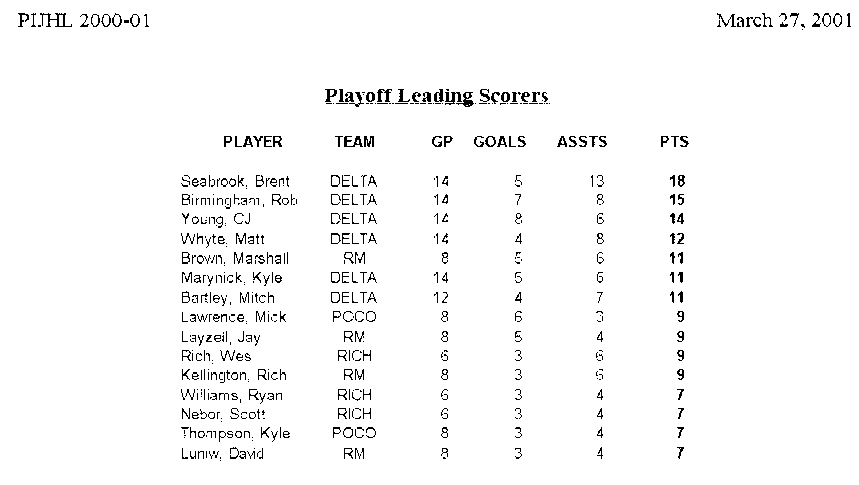The width and height of the screenshot is (859, 485).
Task: Click the 18 points value for Seabrook
Action: [677, 181]
